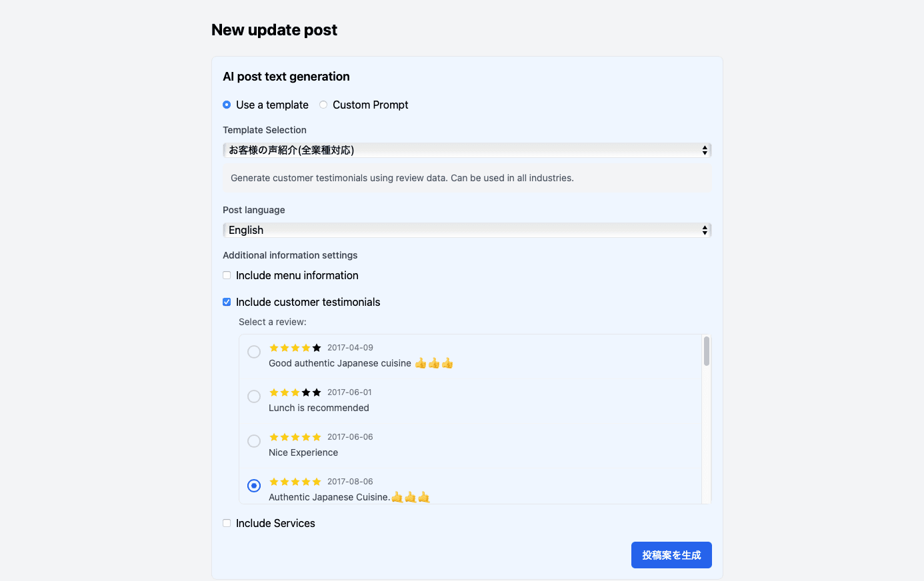The width and height of the screenshot is (924, 581).
Task: Enable the "Include Services" checkbox
Action: (227, 522)
